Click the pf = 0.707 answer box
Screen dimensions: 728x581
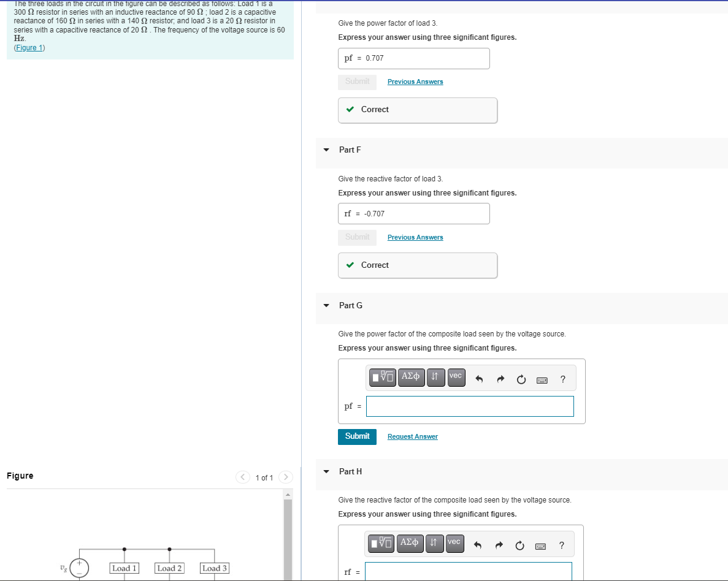point(414,58)
